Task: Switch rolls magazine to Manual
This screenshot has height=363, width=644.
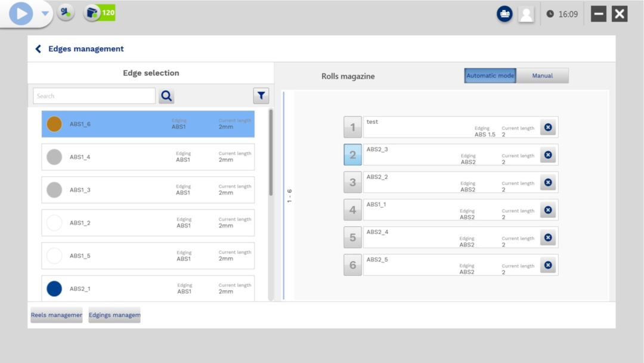Action: click(x=542, y=76)
